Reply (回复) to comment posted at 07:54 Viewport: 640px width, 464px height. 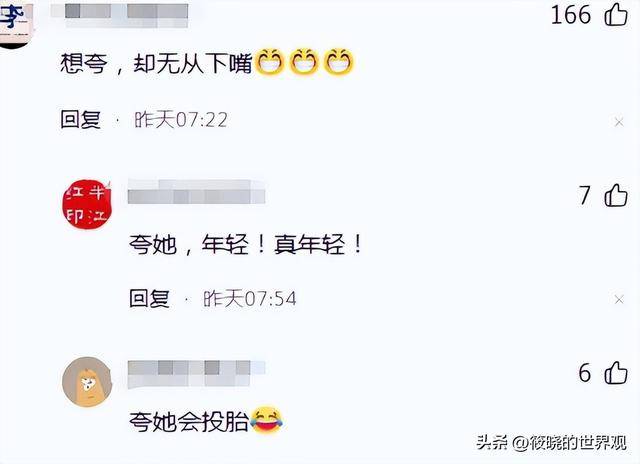pos(149,298)
